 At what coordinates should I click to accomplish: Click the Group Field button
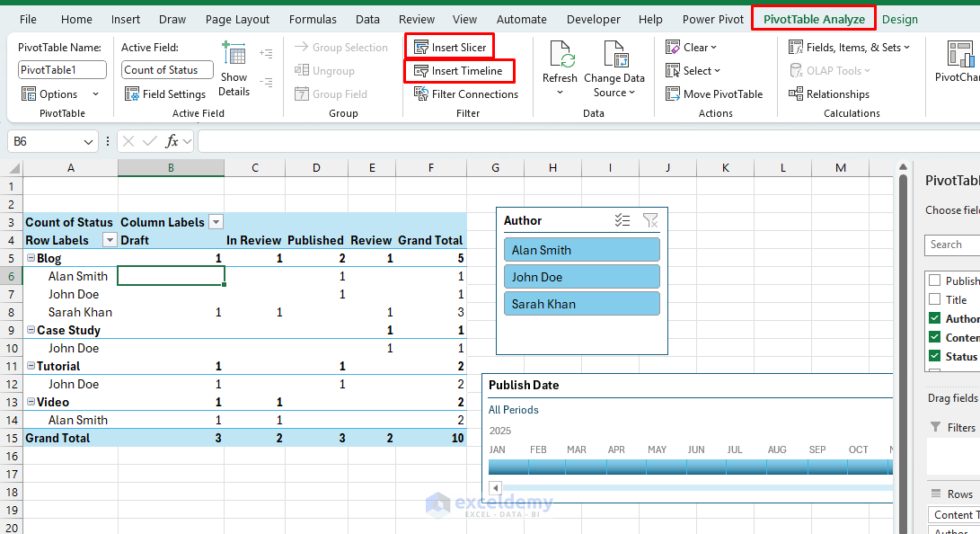coord(331,94)
